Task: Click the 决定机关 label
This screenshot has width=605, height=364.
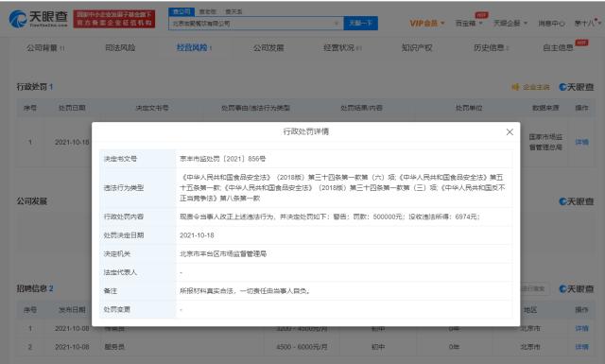Action: coord(117,253)
